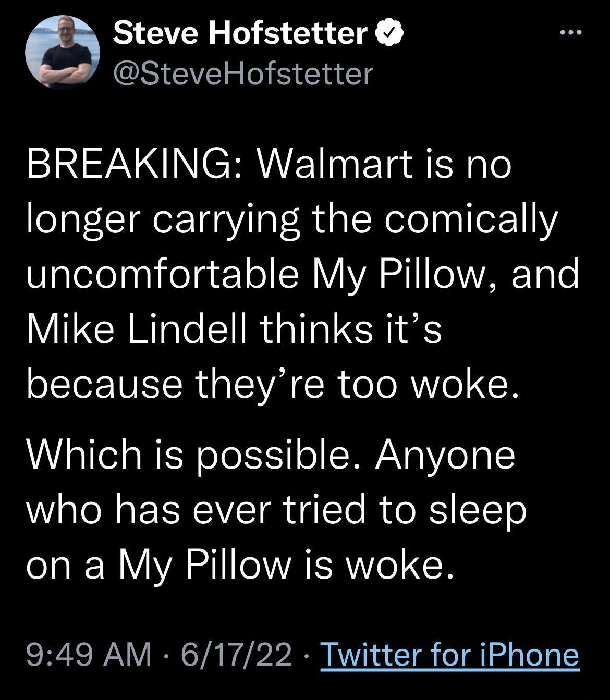Select the @SteveHofstetter handle
The height and width of the screenshot is (700, 610).
pos(240,73)
